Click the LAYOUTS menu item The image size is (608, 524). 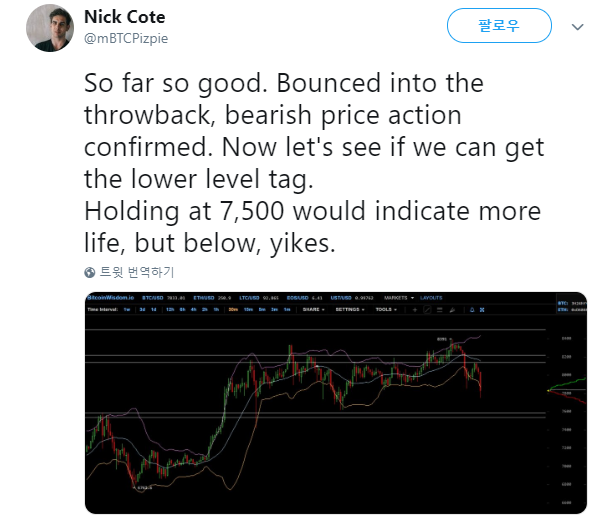click(x=431, y=298)
